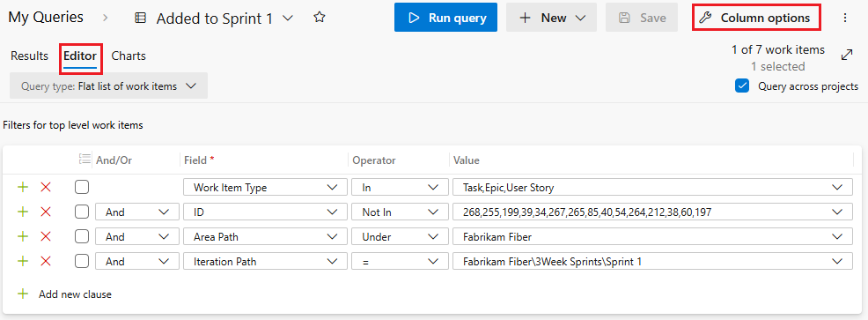Select the ID clause checkbox
868x320 pixels.
tap(81, 212)
